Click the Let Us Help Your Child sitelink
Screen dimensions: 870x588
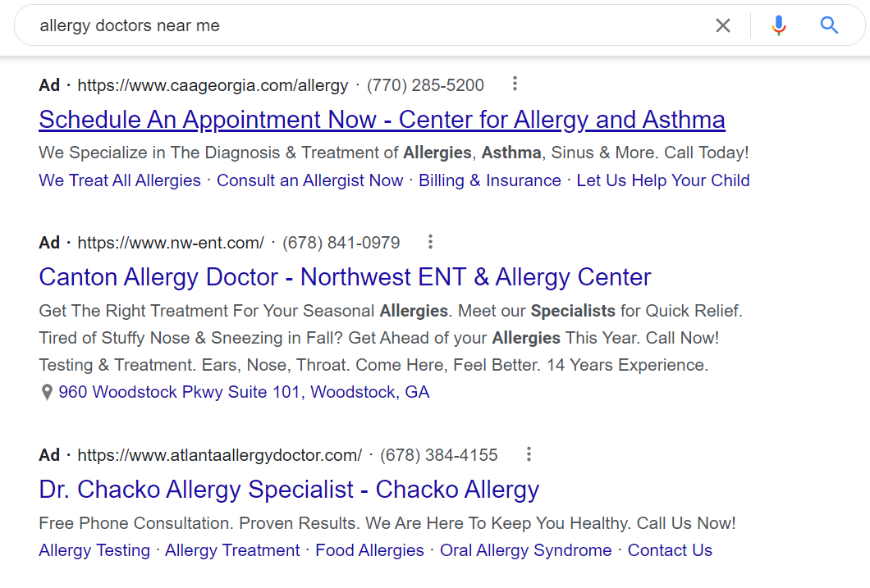[662, 180]
